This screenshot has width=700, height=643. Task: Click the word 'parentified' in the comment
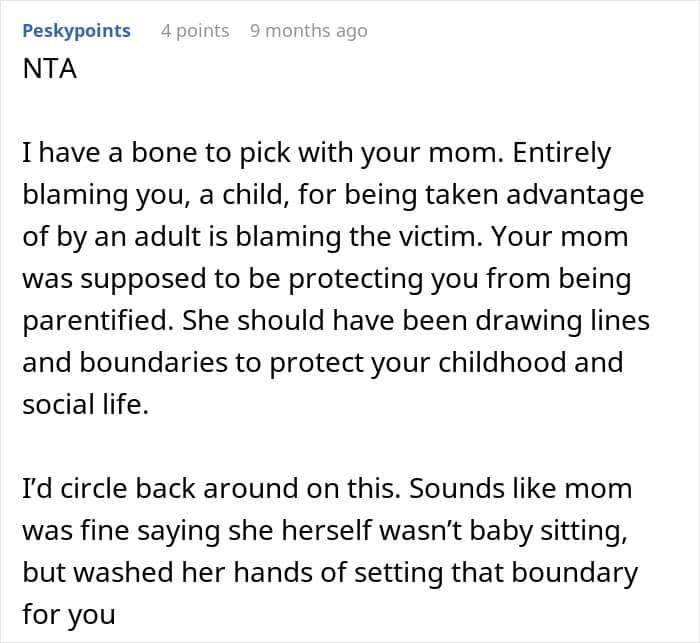click(x=98, y=321)
